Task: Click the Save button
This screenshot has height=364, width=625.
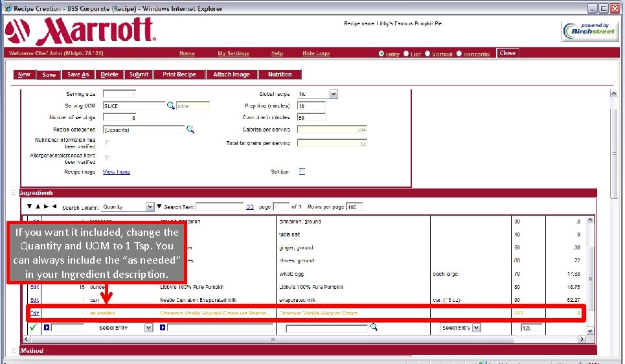Action: coord(49,74)
